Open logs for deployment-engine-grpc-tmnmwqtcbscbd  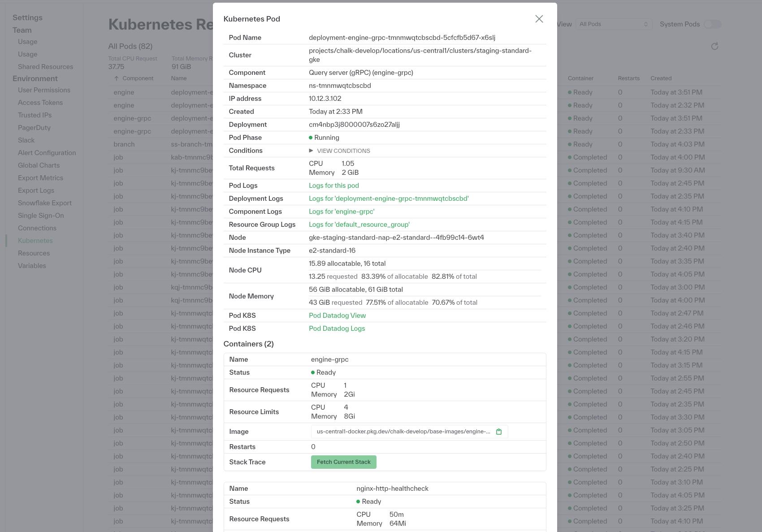pyautogui.click(x=388, y=198)
